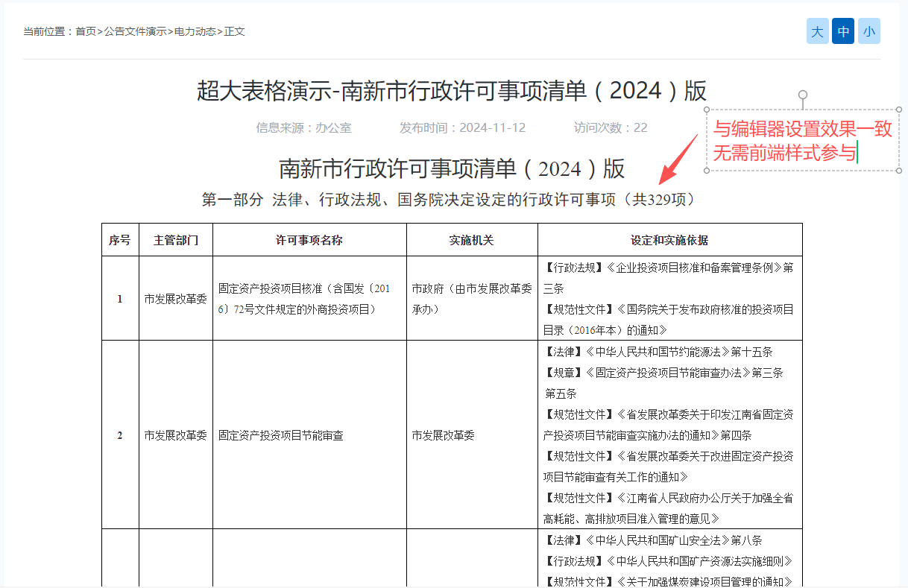
Task: Click the top-left resize handle of annotation box
Action: coord(707,111)
